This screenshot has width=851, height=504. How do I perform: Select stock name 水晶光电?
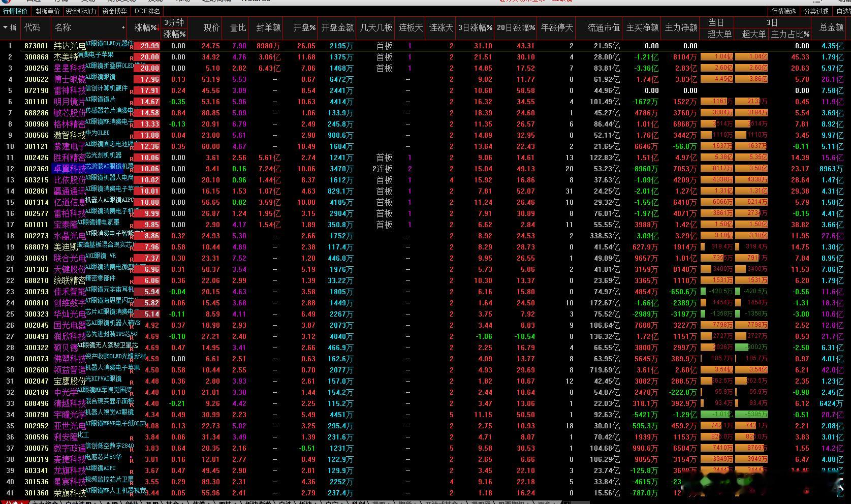(x=70, y=236)
